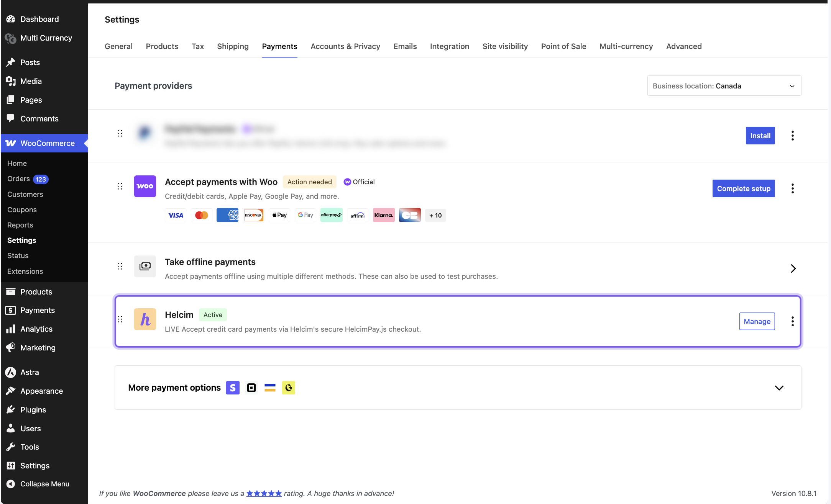
Task: Open Status in WooCommerce submenu
Action: click(18, 255)
